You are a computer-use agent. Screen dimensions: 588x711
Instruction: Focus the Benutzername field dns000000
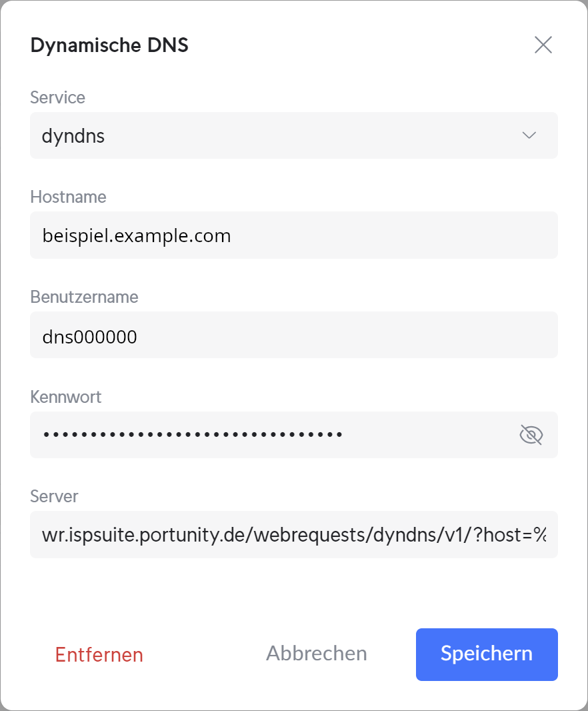pos(294,335)
